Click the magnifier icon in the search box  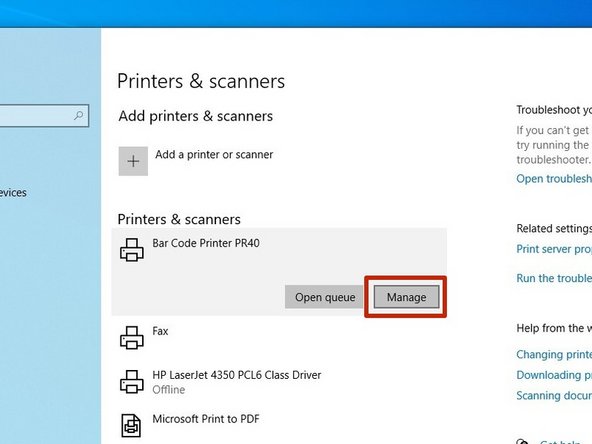[x=79, y=115]
